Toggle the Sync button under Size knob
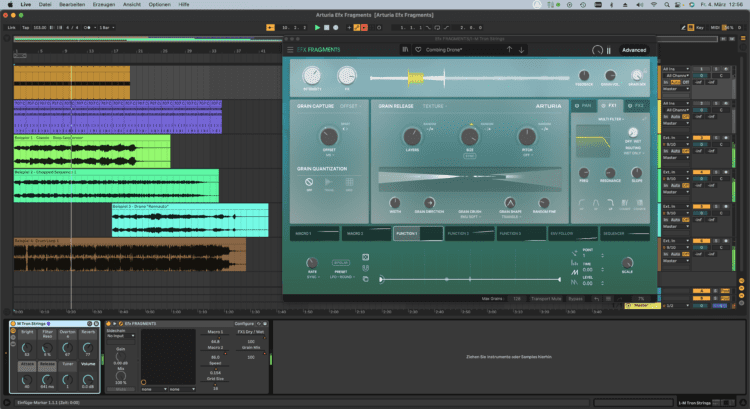Viewport: 750px width, 409px height. pos(469,156)
